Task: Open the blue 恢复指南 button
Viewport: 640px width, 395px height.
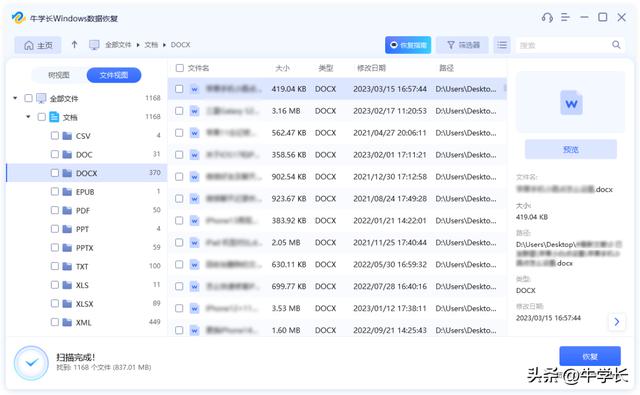Action: point(408,45)
